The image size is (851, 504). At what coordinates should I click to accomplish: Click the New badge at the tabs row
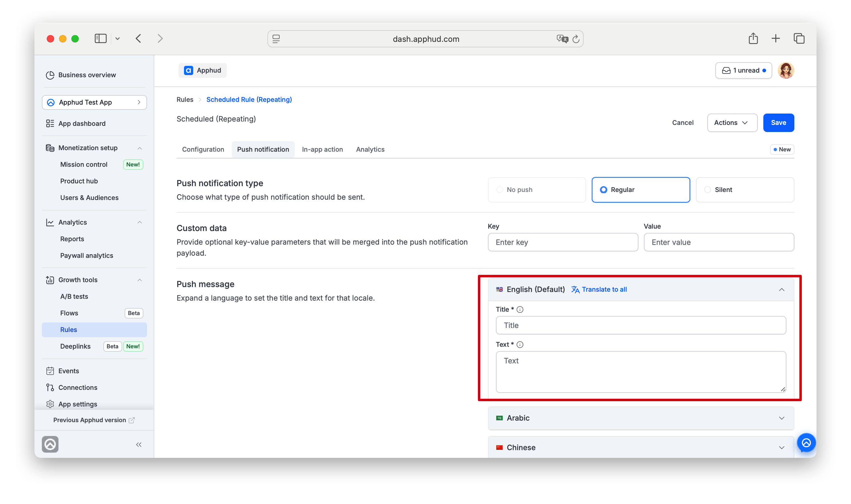coord(782,150)
